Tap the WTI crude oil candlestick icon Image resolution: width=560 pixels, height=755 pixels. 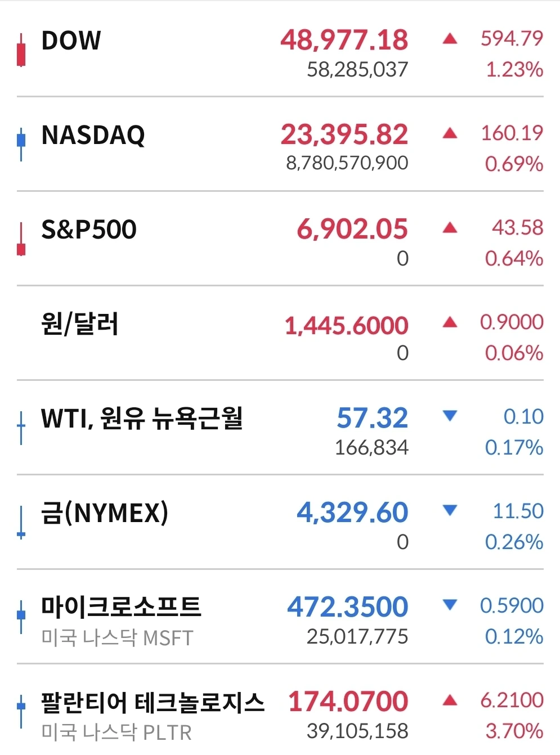coord(21,428)
